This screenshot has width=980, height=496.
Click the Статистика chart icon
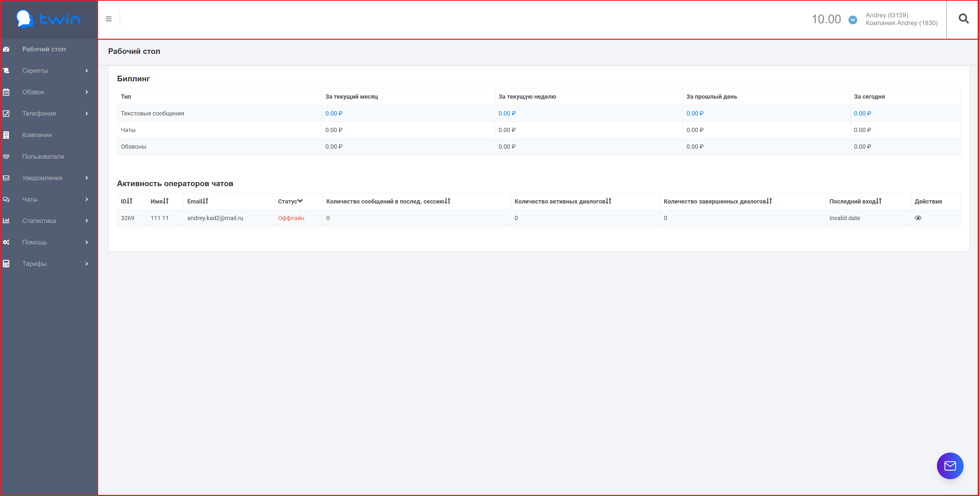point(6,221)
